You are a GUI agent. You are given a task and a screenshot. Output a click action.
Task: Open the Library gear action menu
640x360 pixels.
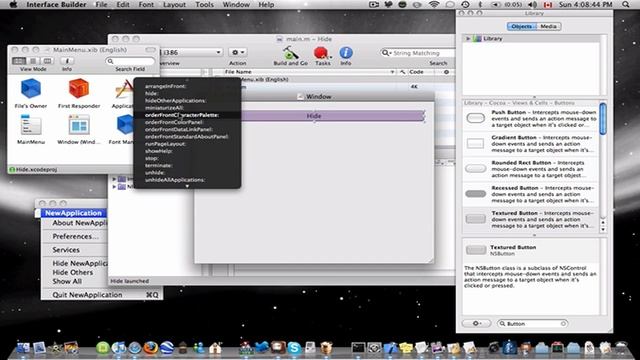pyautogui.click(x=476, y=323)
